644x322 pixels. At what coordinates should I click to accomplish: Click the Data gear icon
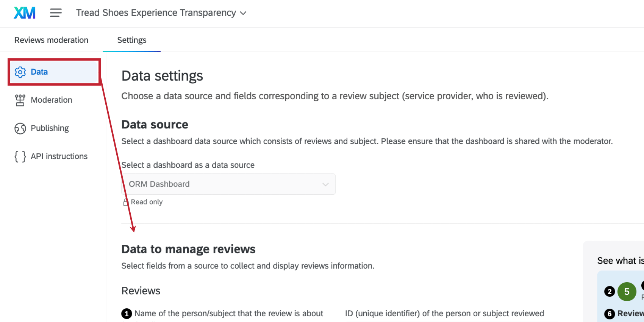(x=20, y=72)
